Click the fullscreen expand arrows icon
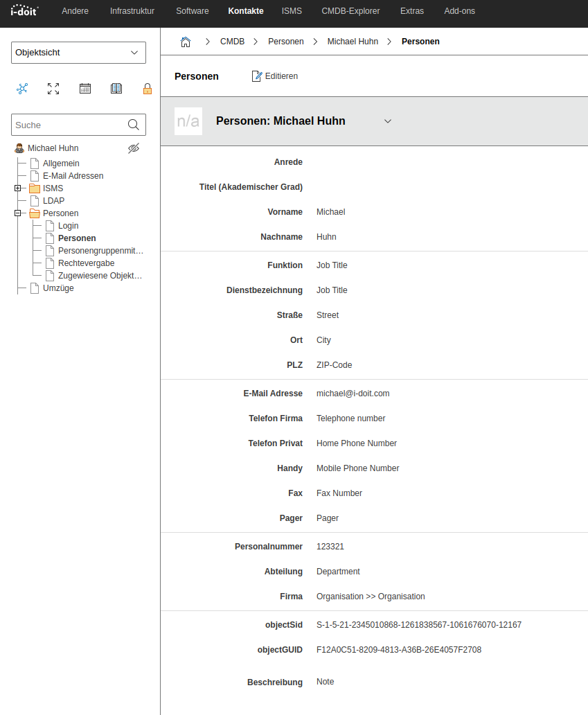The image size is (588, 715). [x=53, y=89]
